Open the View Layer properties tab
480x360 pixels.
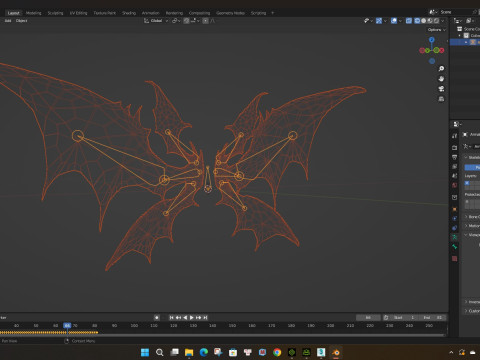(455, 166)
